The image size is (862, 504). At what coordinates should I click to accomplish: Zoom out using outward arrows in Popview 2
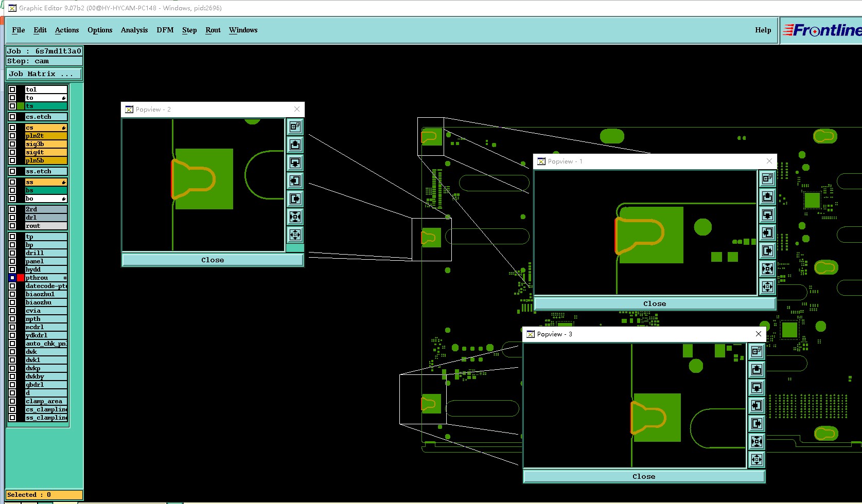(x=295, y=235)
